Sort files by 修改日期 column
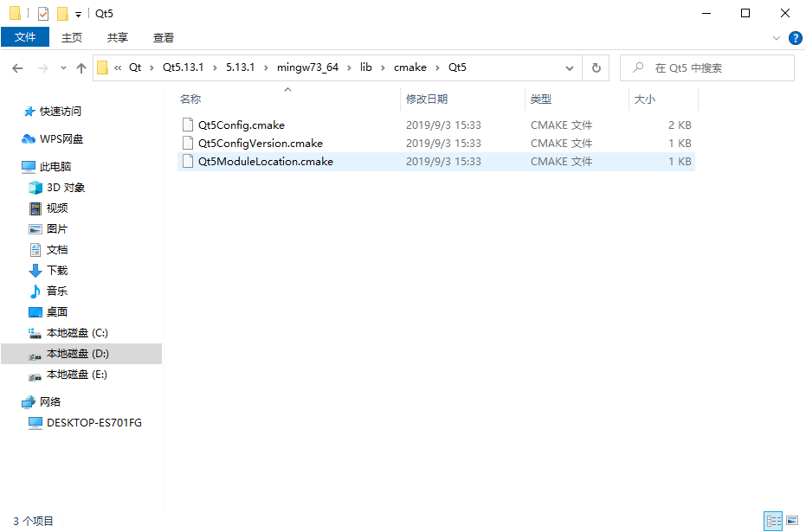The image size is (806, 532). coord(462,99)
